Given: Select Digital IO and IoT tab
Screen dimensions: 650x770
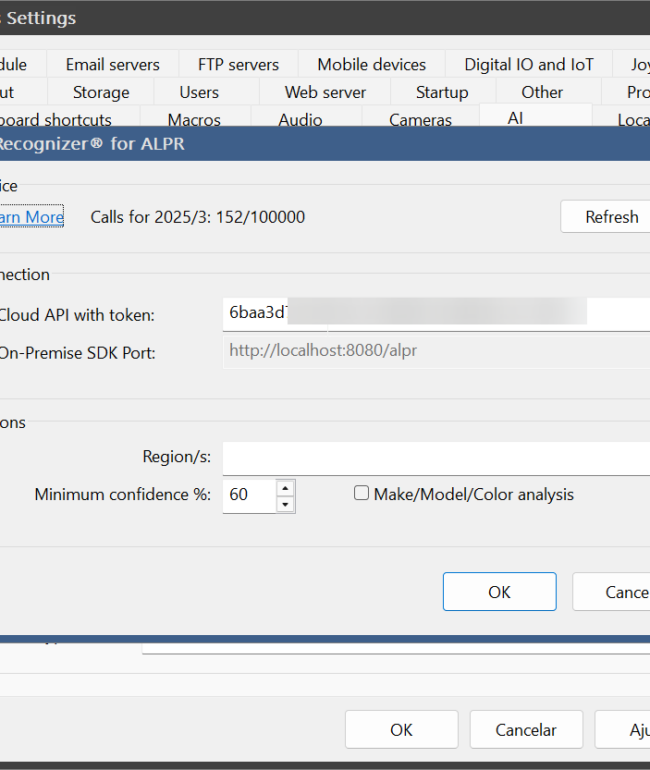Looking at the screenshot, I should 529,64.
